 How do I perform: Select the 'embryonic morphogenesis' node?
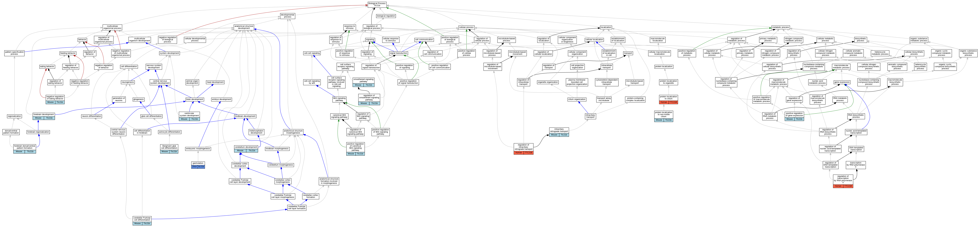tap(198, 149)
